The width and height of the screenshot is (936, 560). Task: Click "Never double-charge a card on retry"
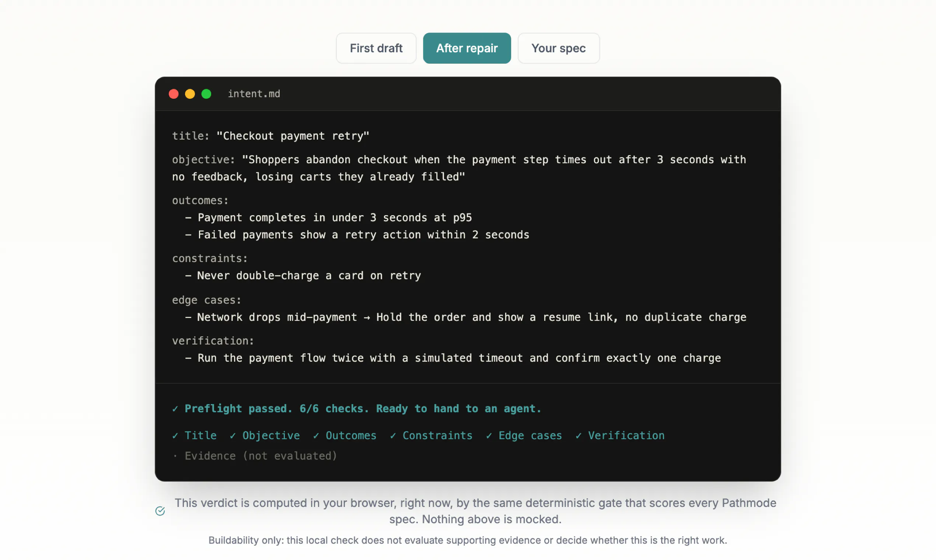[x=303, y=276]
